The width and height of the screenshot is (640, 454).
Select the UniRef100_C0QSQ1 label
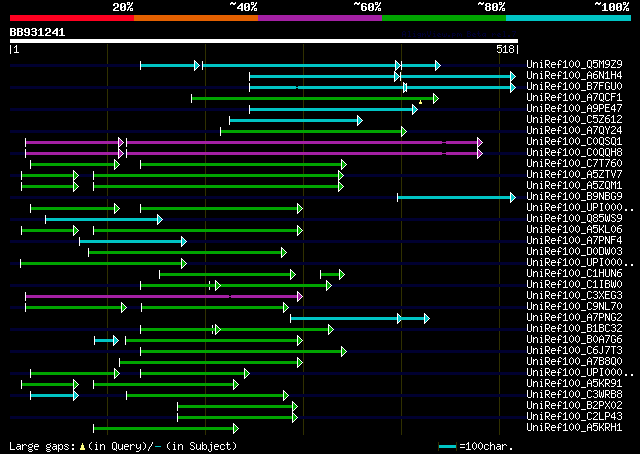(x=574, y=141)
